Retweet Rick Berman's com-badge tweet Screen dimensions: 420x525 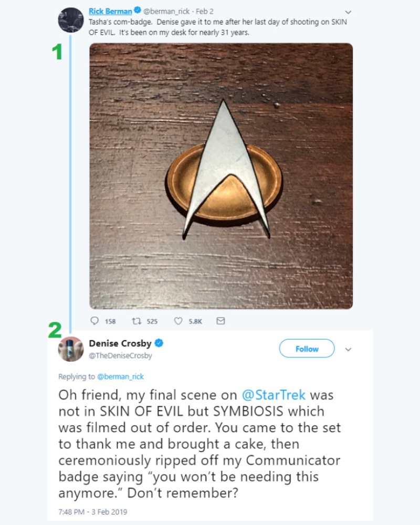pos(136,321)
